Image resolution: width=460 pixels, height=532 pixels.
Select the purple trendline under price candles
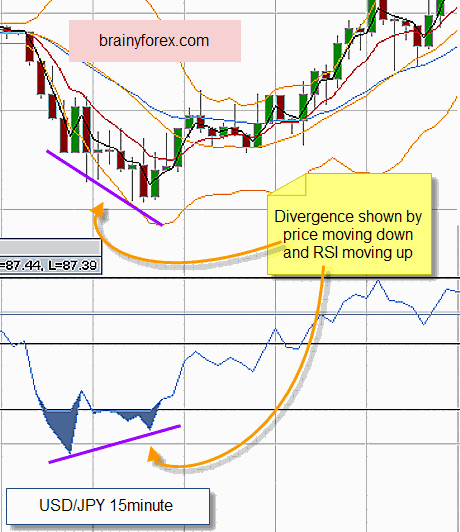tap(104, 188)
